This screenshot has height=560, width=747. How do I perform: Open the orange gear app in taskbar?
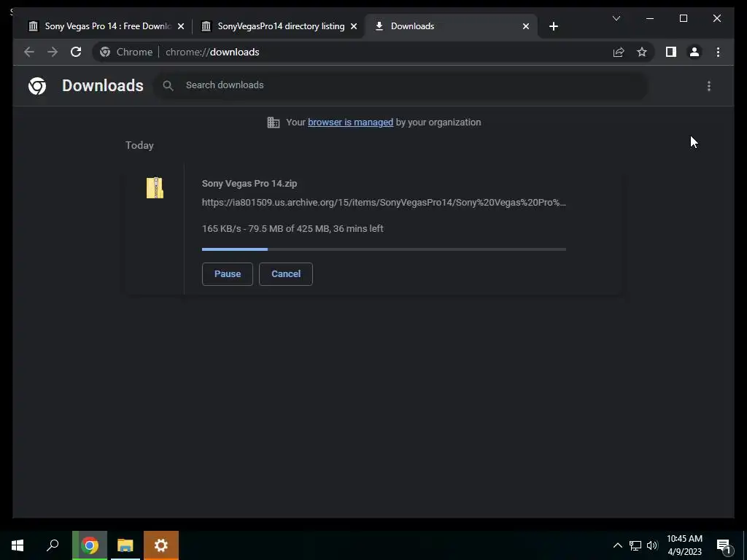(161, 545)
